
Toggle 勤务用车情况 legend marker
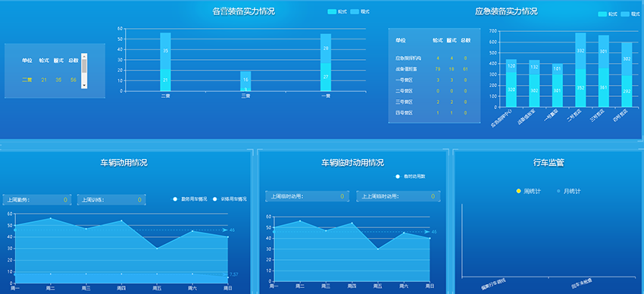(175, 199)
